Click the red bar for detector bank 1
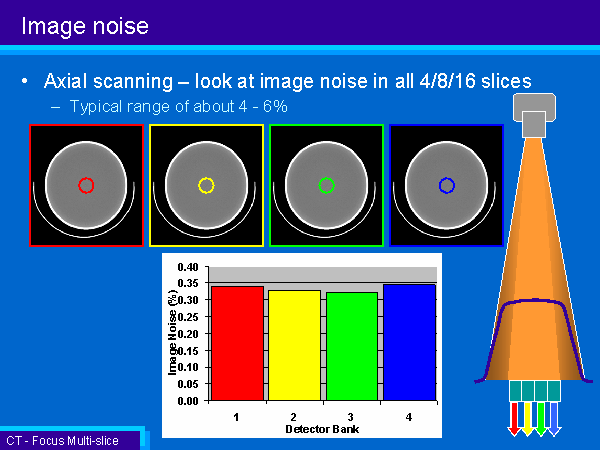600x450 pixels. coord(238,343)
